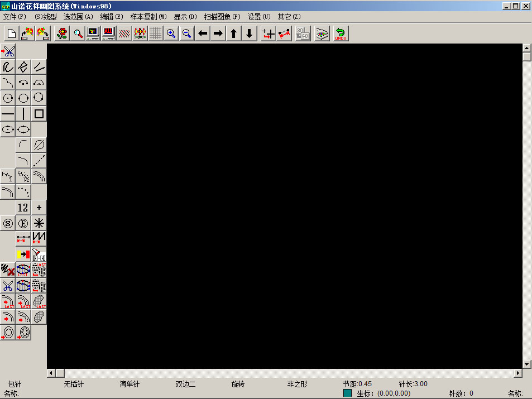Click the 包针 label in status bar

tap(15, 384)
